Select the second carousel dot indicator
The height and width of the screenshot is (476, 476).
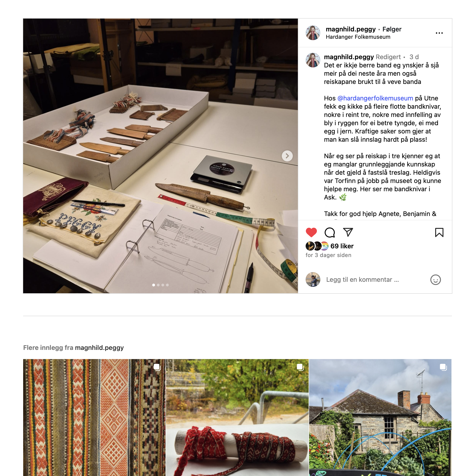point(158,285)
